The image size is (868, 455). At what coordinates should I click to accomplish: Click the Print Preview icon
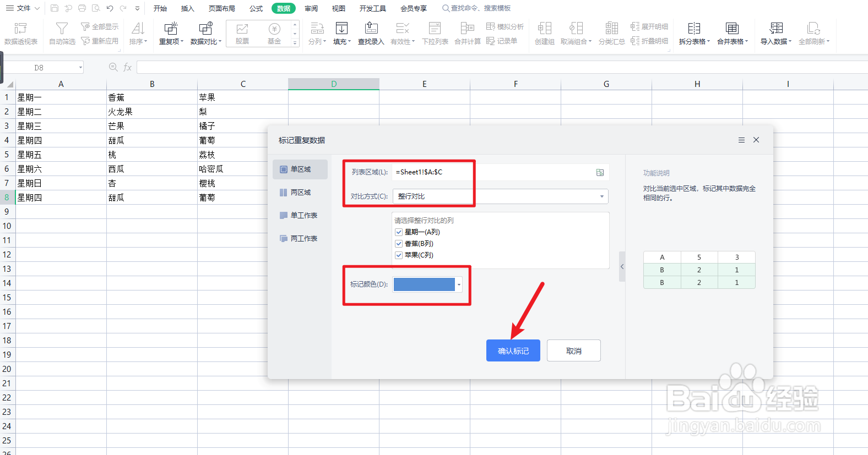click(96, 8)
